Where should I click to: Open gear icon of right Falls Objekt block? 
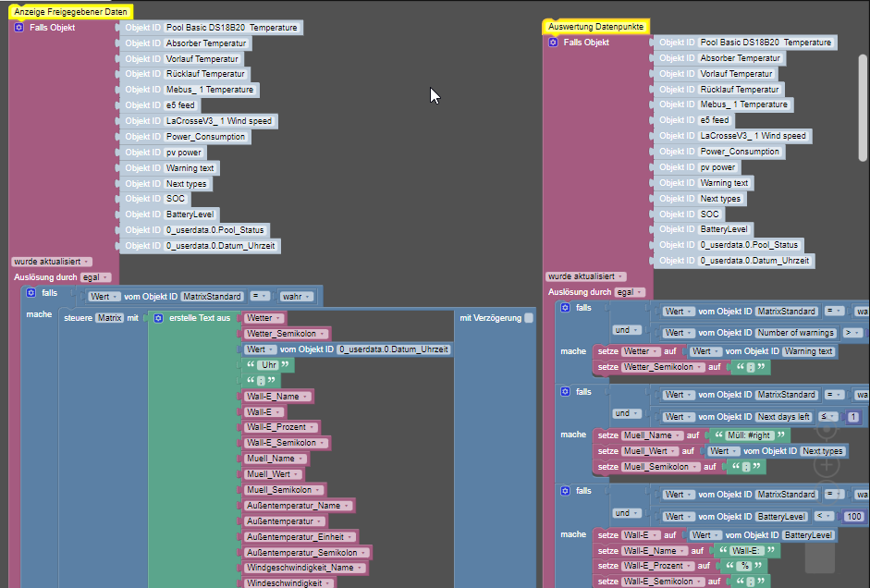click(x=553, y=43)
